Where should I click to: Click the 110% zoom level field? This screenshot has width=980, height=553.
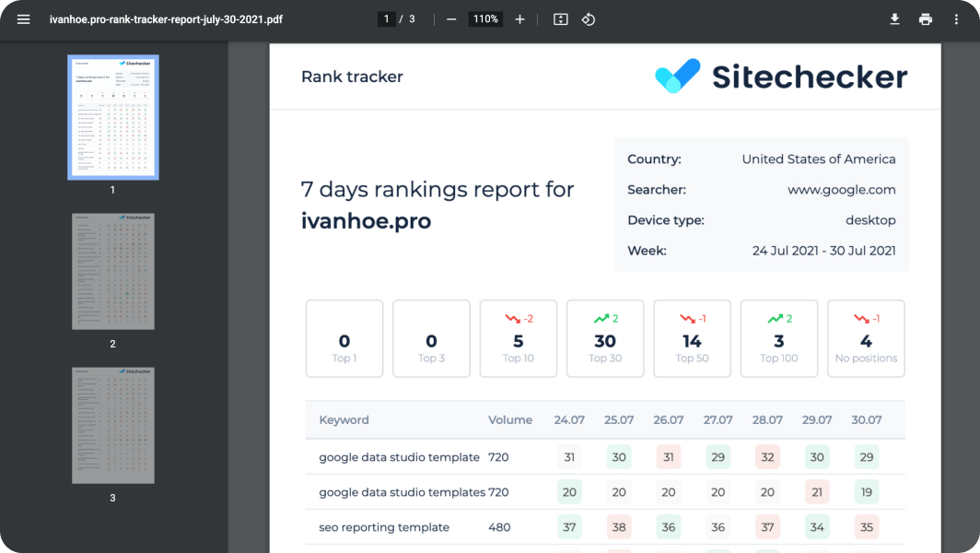[485, 19]
